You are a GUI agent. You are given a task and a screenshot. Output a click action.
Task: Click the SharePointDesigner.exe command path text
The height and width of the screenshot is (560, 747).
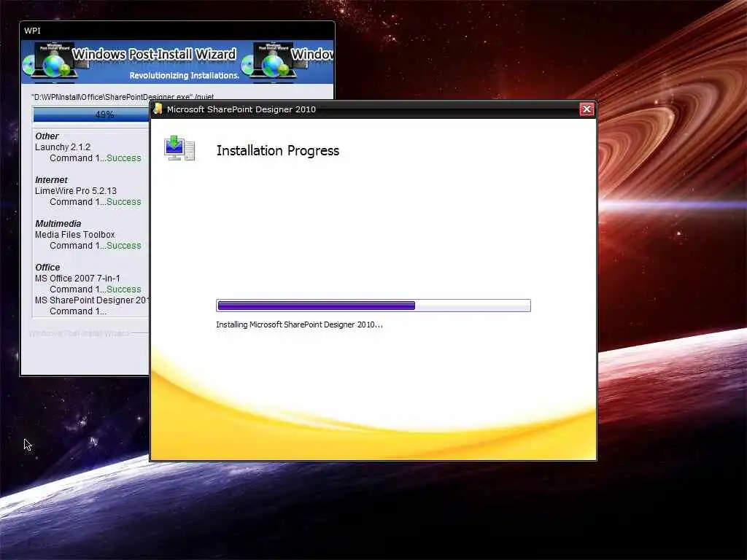click(123, 97)
